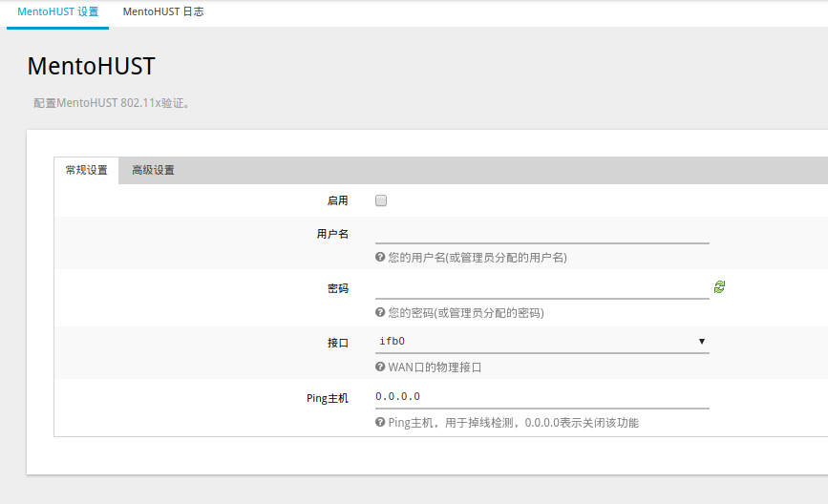Open the 接口 dropdown showing ifb0
The height and width of the screenshot is (504, 828).
(541, 342)
